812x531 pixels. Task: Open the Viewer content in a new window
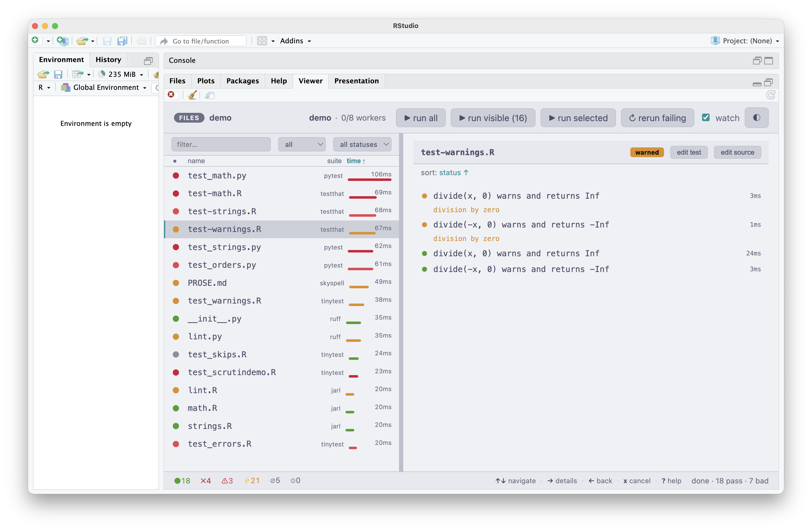[x=209, y=95]
